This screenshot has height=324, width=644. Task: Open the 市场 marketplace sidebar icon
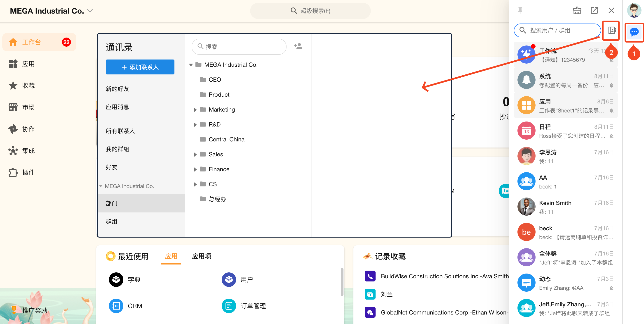(x=13, y=107)
